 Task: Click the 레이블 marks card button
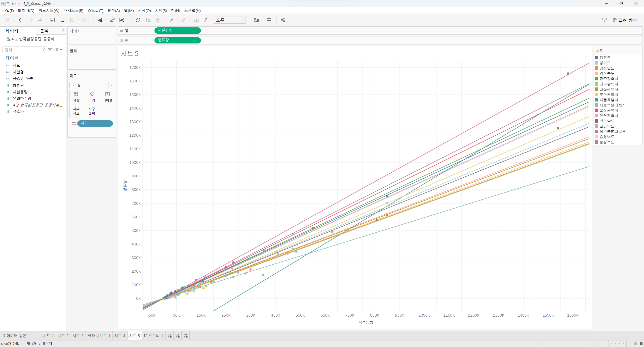pyautogui.click(x=107, y=97)
